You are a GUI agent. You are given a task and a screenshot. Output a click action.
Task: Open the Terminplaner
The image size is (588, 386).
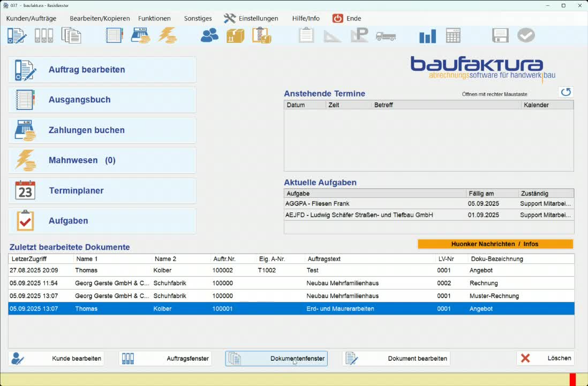pos(102,191)
